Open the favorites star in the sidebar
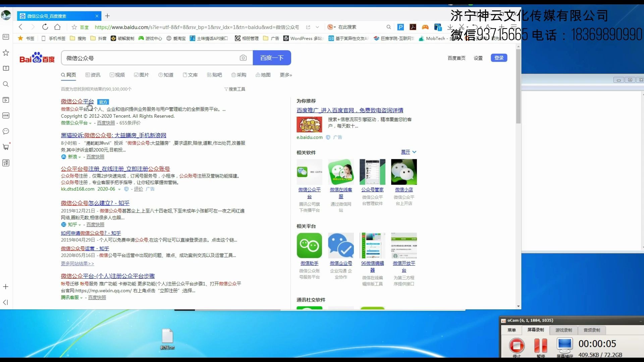This screenshot has height=362, width=644. tap(5, 53)
